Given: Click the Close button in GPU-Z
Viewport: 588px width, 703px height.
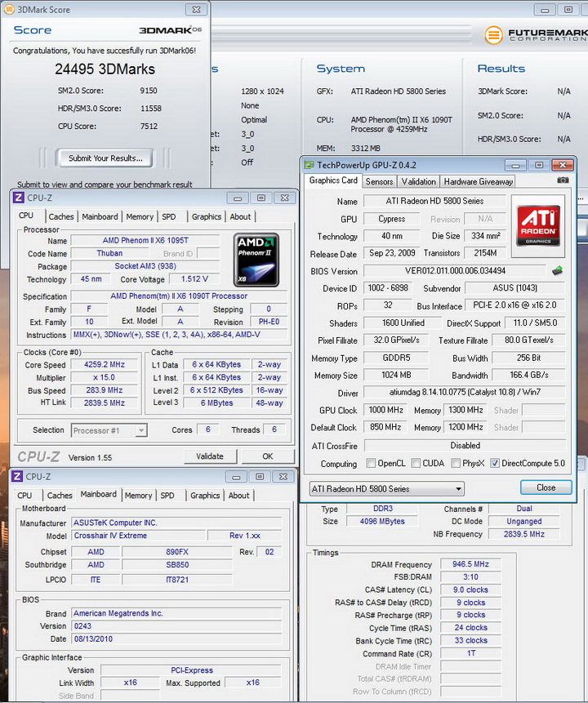Looking at the screenshot, I should click(x=546, y=487).
